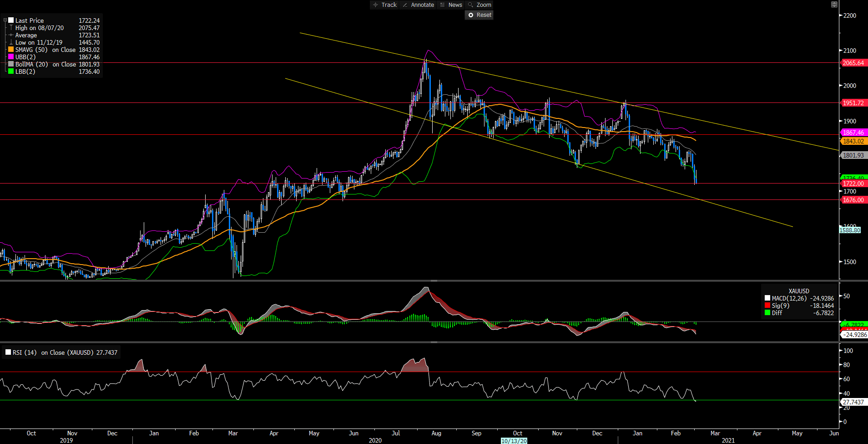Viewport: 868px width, 444px height.
Task: Click the orange SMAVG (50) swatch
Action: 11,50
